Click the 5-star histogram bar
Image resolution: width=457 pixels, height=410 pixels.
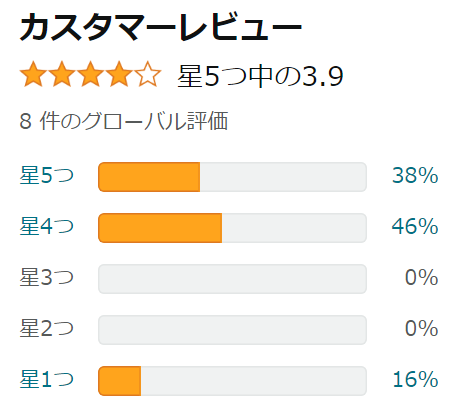(232, 177)
